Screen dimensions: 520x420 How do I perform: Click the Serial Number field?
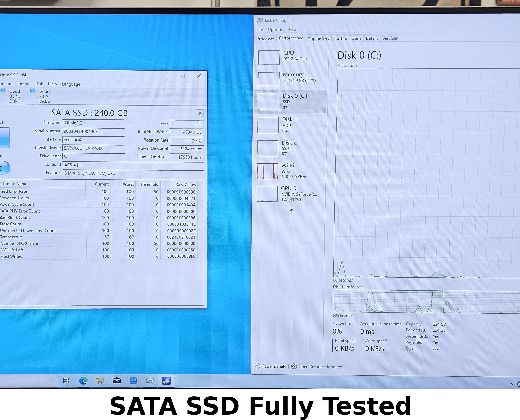93,131
